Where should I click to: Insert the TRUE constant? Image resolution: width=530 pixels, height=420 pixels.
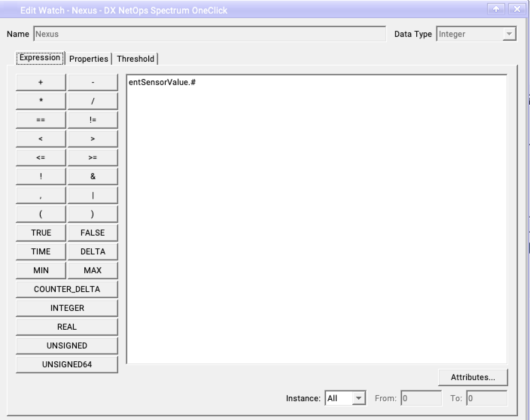coord(41,233)
